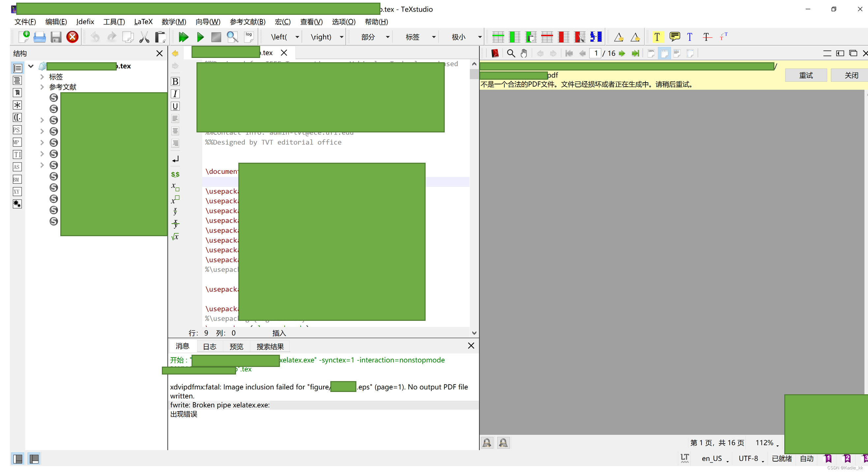Undo the last edit
Viewport: 868px width, 473px height.
point(95,37)
